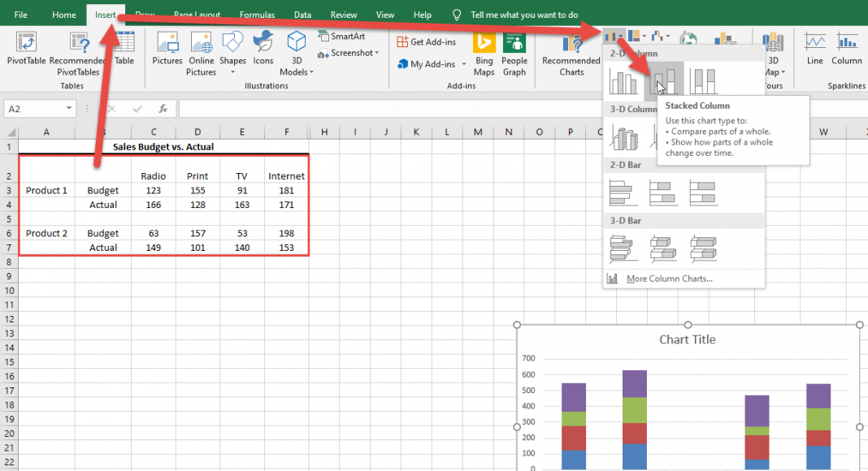This screenshot has width=868, height=471.
Task: Open the Shapes dropdown gallery
Action: pyautogui.click(x=232, y=49)
